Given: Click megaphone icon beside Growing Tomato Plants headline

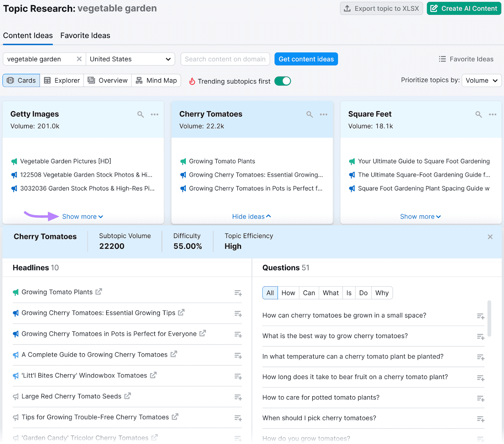Looking at the screenshot, I should pyautogui.click(x=16, y=292).
